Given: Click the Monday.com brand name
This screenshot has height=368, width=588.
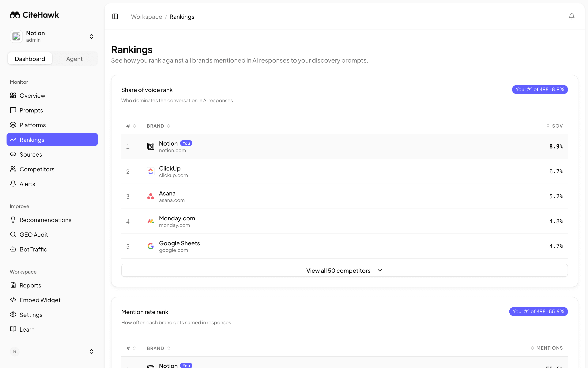Looking at the screenshot, I should pos(177,218).
